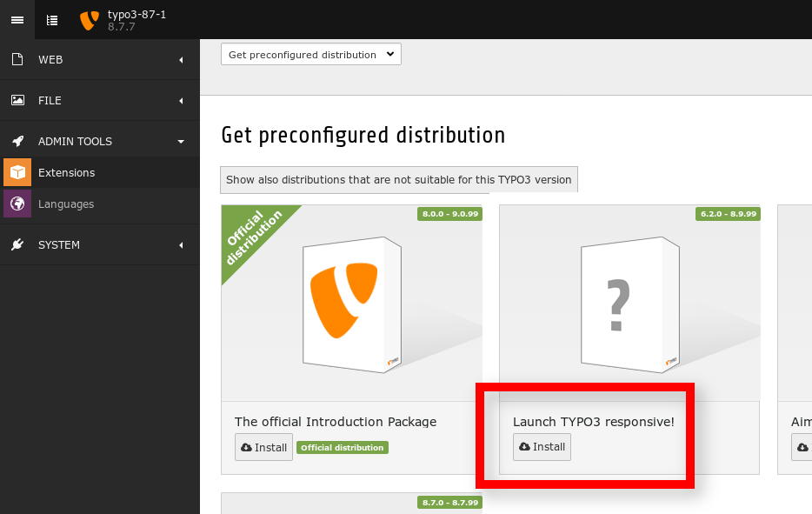Click the ADMIN TOOLS rocket icon
The height and width of the screenshot is (514, 812).
point(17,141)
